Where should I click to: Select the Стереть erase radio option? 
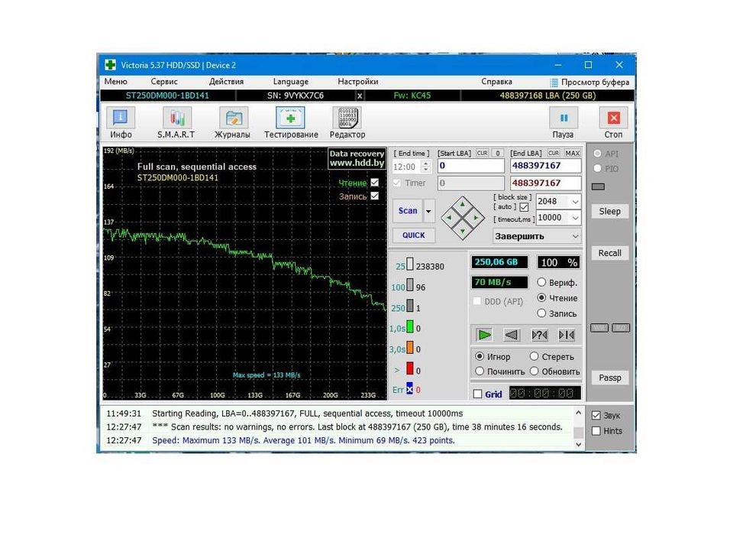535,356
